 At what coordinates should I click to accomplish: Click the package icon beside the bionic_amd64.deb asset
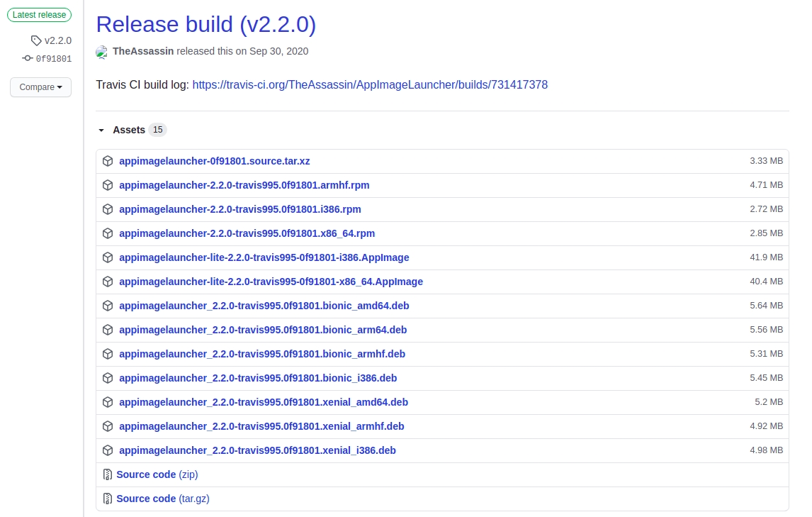coord(108,306)
